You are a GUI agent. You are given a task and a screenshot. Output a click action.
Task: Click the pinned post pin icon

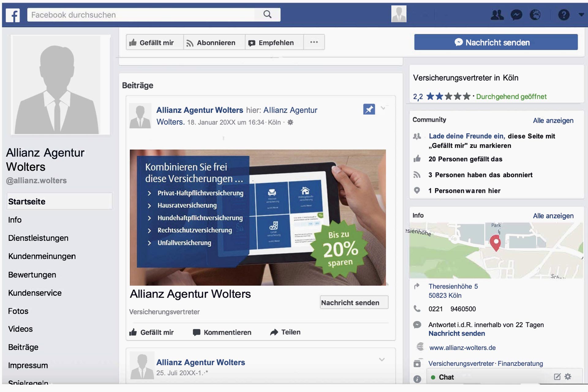369,109
